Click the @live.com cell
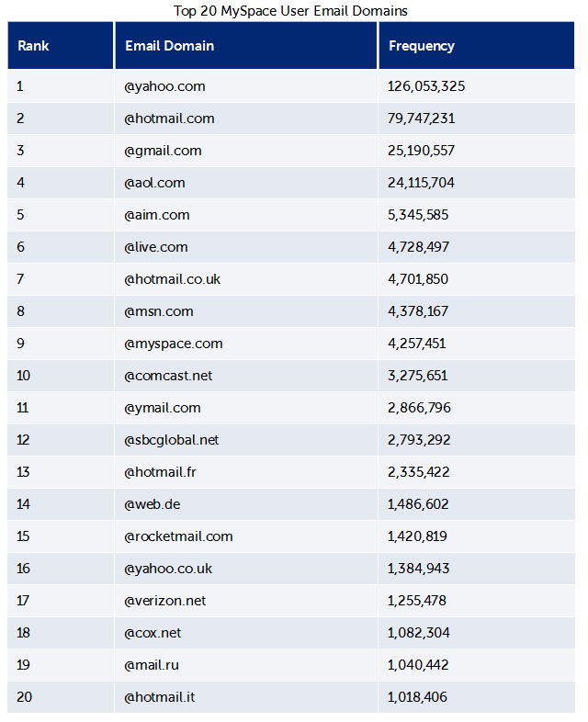 (x=156, y=247)
